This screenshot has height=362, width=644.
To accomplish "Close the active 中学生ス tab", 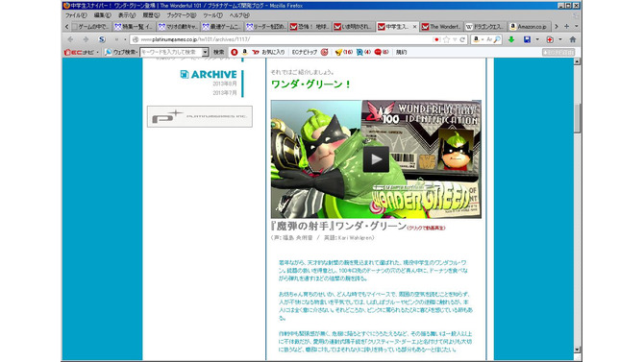I will (x=414, y=26).
